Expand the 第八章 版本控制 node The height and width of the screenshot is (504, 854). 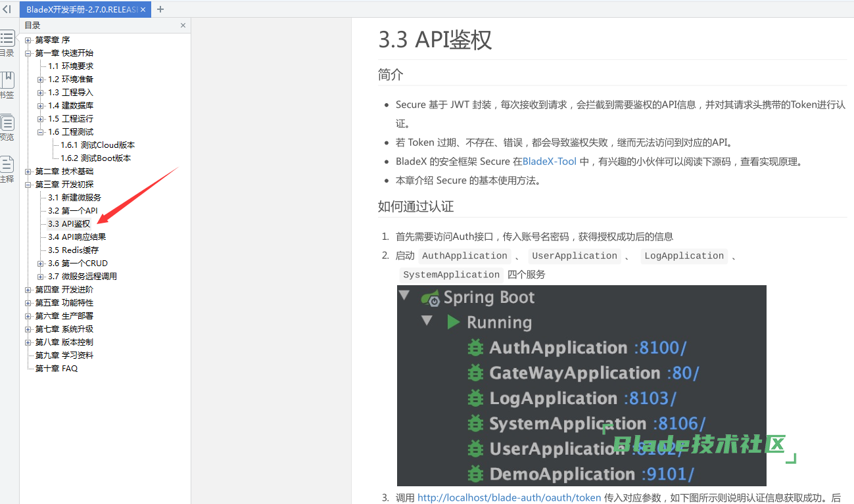point(28,342)
